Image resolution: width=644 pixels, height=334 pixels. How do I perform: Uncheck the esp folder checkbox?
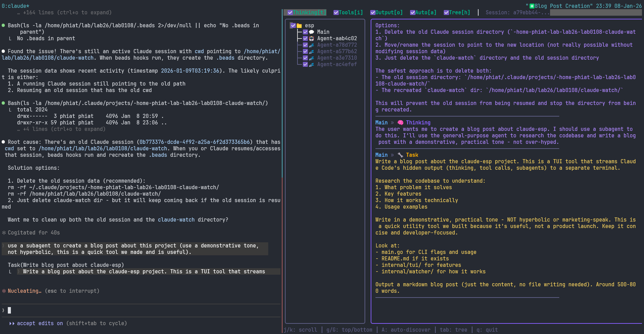(293, 26)
